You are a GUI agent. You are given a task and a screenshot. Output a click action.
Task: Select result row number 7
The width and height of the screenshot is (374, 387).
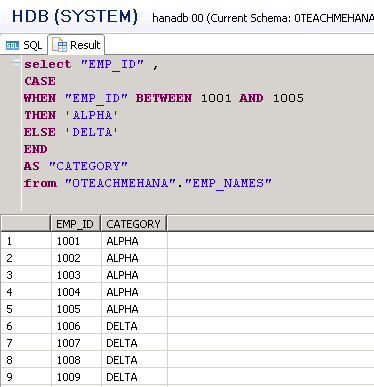pyautogui.click(x=26, y=343)
